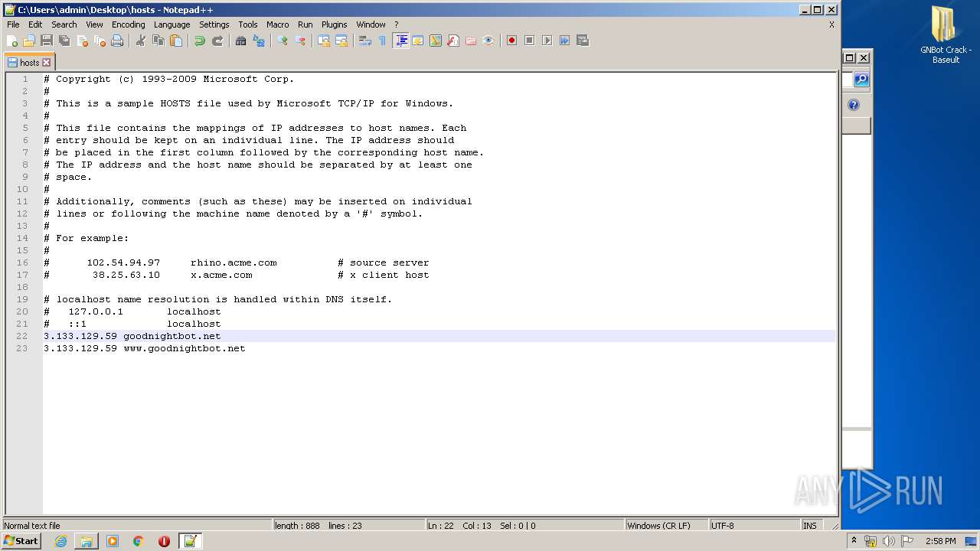Open Find with the binoculars icon
The image size is (980, 551).
click(241, 41)
